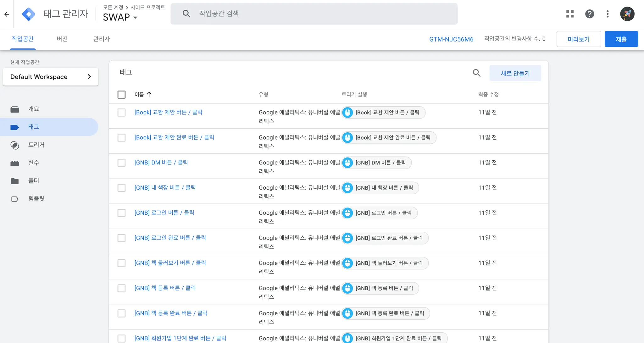Switch to the 관리자 tab

(x=101, y=39)
